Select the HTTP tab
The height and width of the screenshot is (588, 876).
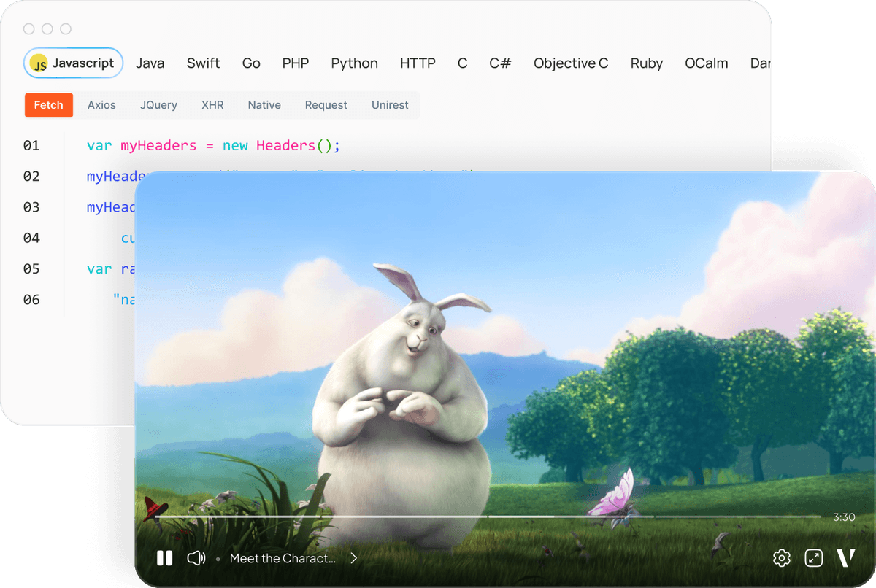click(x=418, y=63)
